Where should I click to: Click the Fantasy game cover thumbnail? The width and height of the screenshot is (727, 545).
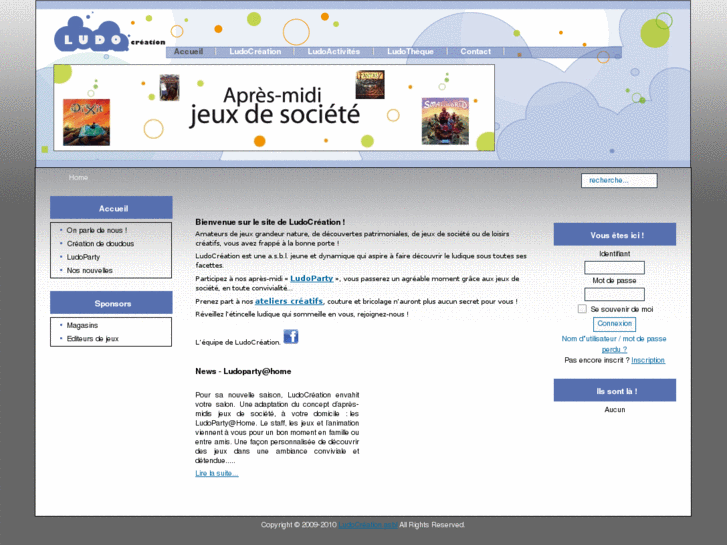coord(370,84)
